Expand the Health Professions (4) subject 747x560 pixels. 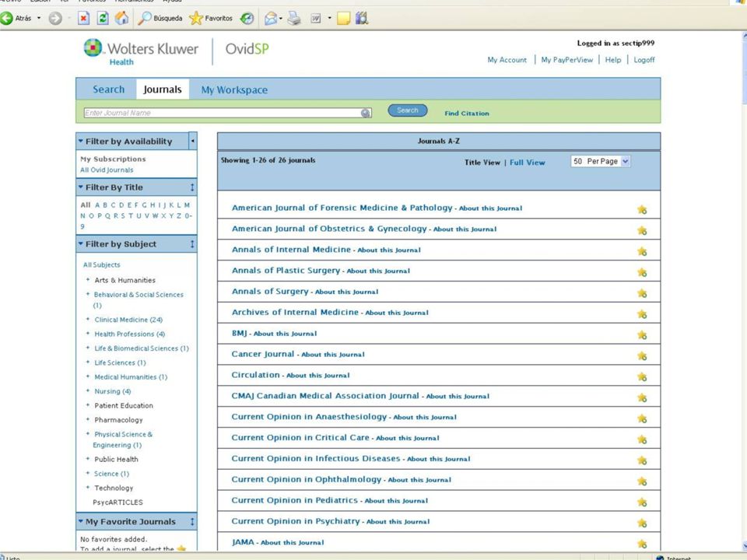(88, 334)
